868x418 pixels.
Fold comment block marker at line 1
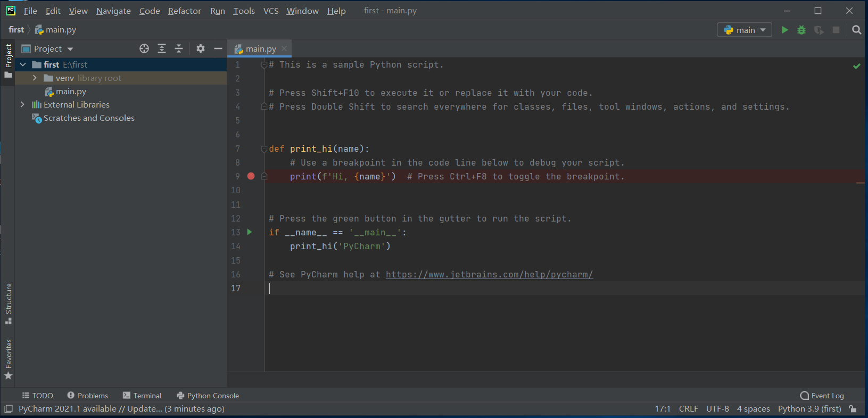pyautogui.click(x=264, y=65)
